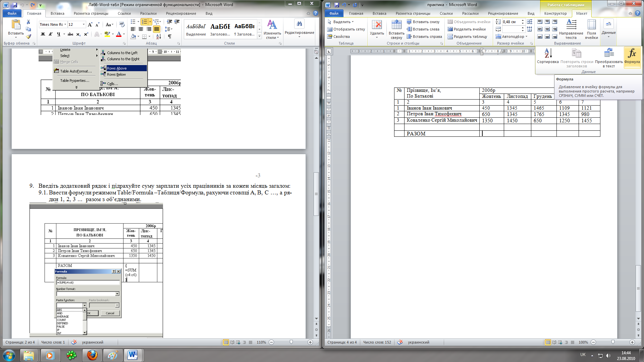644x362 pixels.
Task: Open the Выделить dropdown in the Таблица group
Action: click(x=340, y=22)
